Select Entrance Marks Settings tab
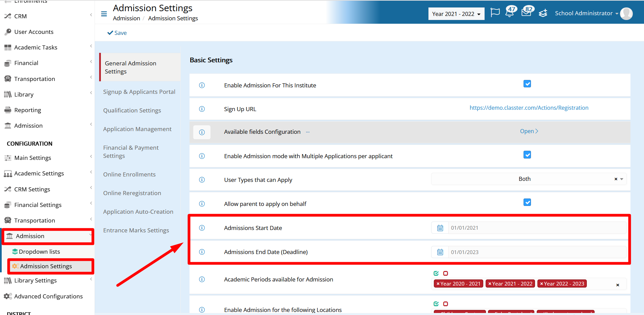This screenshot has height=315, width=644. (136, 230)
